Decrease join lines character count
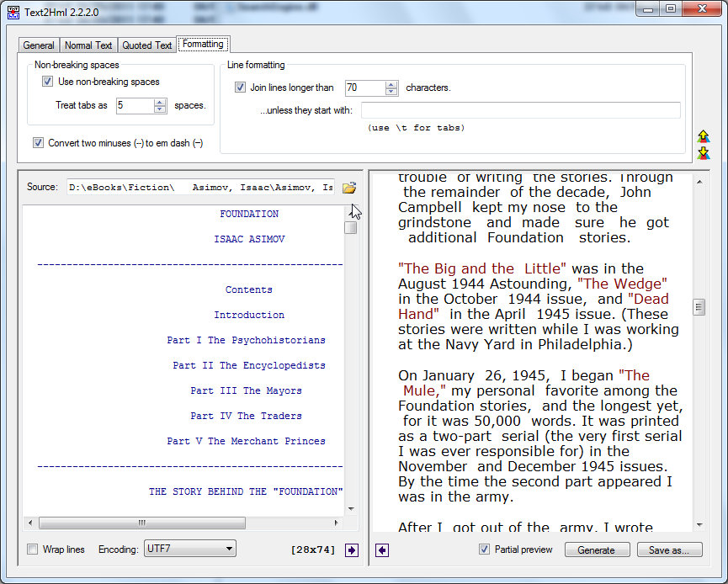728x584 pixels. coord(391,92)
